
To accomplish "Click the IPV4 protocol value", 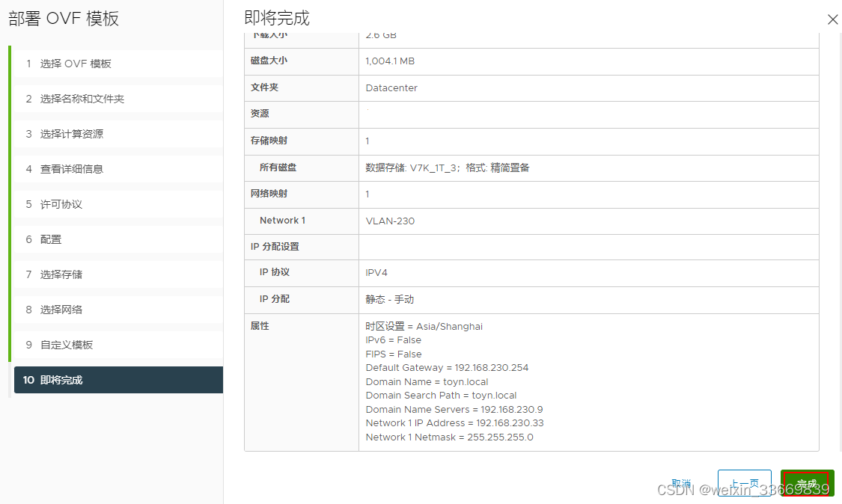I will tap(376, 273).
